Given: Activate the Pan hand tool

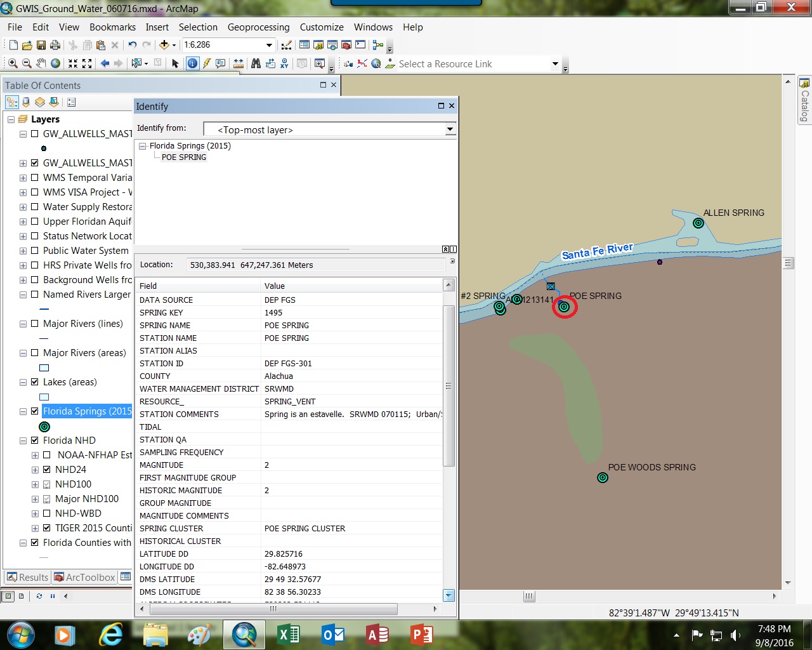Looking at the screenshot, I should point(41,63).
